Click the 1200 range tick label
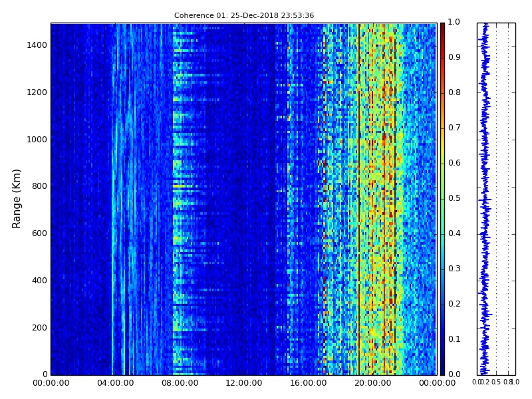The height and width of the screenshot is (399, 532). coord(37,92)
